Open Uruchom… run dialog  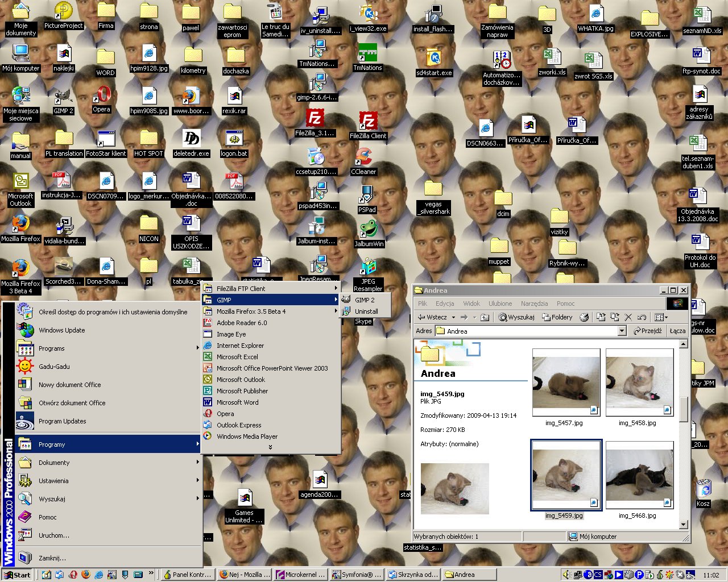click(108, 535)
